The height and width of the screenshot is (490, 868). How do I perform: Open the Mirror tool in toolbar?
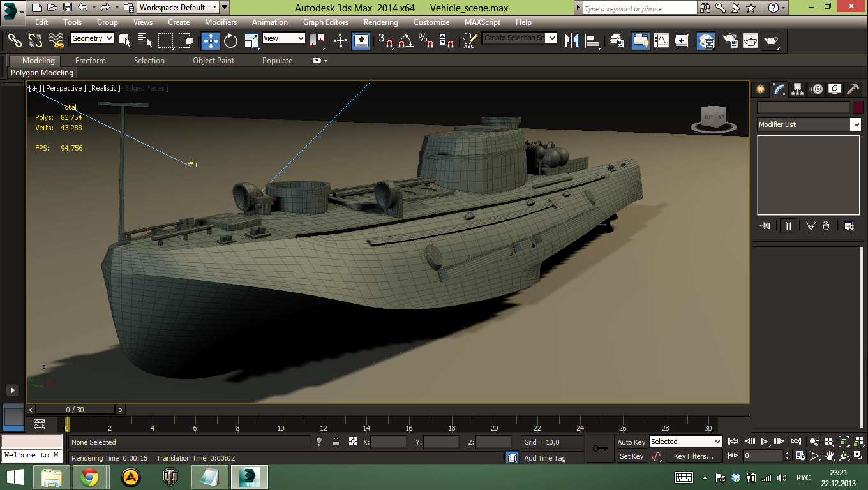click(x=571, y=41)
